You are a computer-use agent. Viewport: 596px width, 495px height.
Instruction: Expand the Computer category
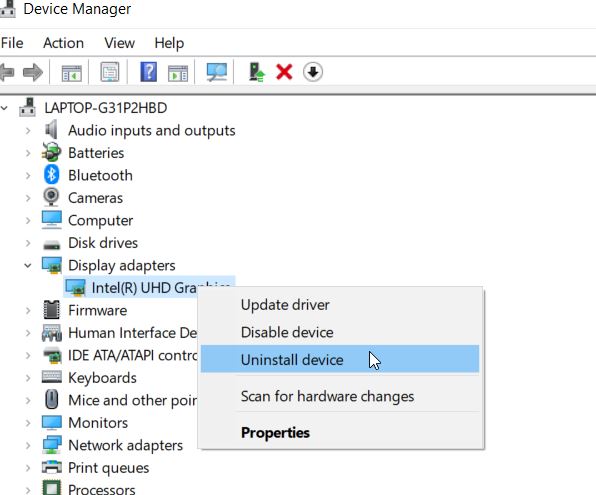(x=28, y=220)
